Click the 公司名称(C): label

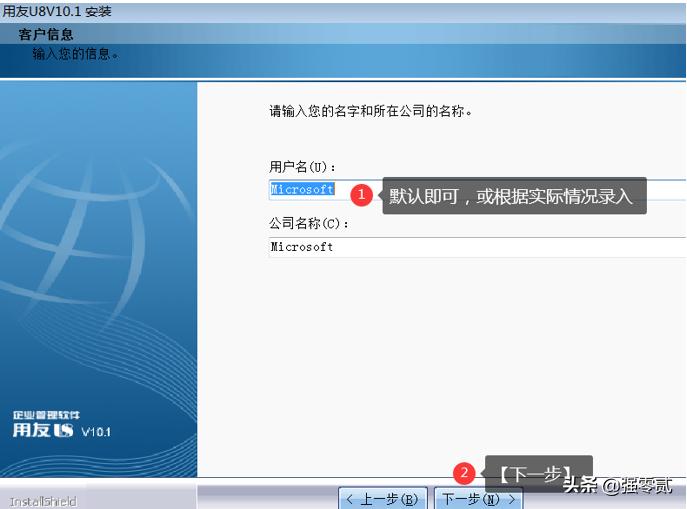pyautogui.click(x=309, y=223)
